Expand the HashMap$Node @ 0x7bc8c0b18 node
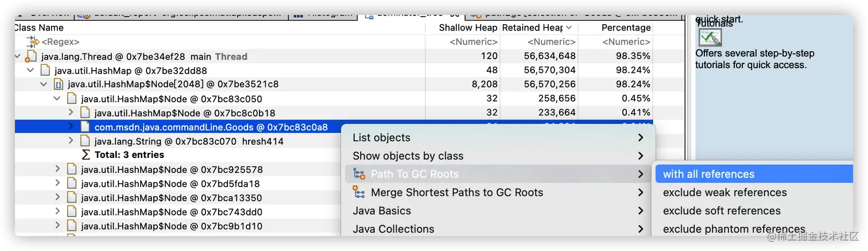 [x=71, y=113]
